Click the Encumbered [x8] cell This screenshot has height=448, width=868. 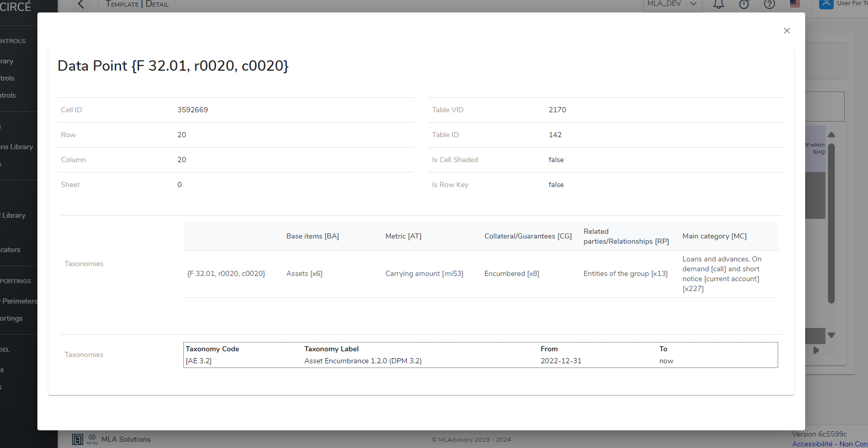point(512,273)
